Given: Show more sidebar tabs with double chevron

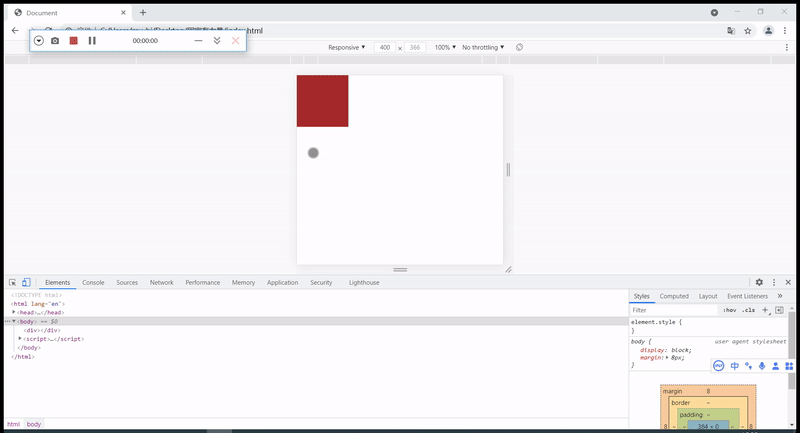Looking at the screenshot, I should pyautogui.click(x=780, y=296).
